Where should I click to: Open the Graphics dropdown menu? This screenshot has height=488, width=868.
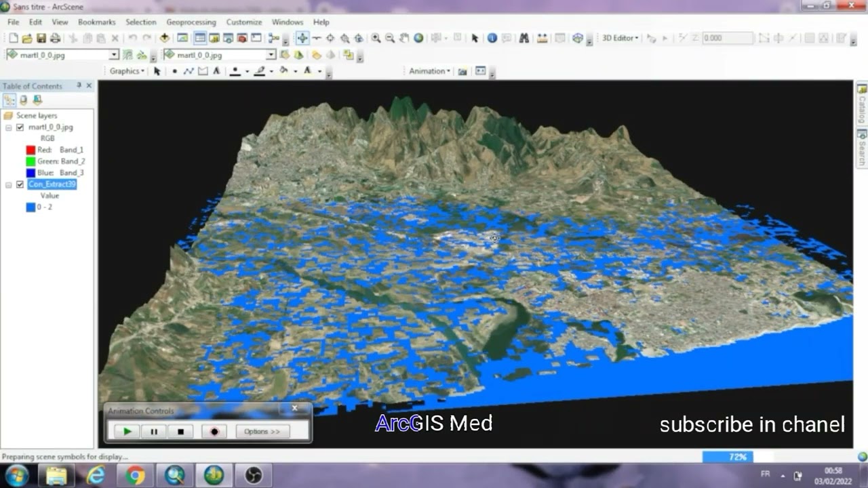click(x=127, y=71)
